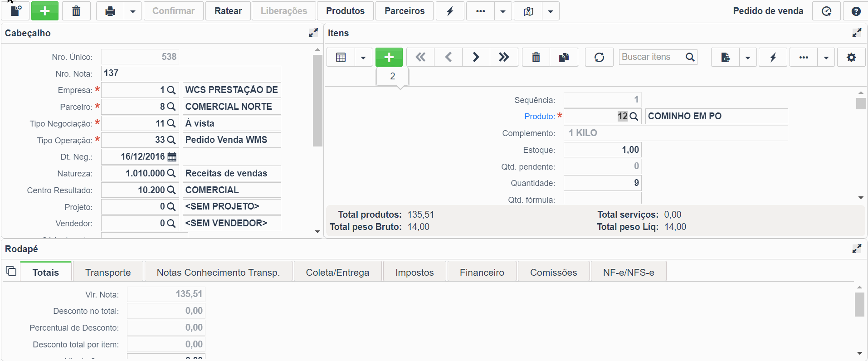Search Tipo Operação with magnifier icon
The height and width of the screenshot is (361, 868).
171,140
